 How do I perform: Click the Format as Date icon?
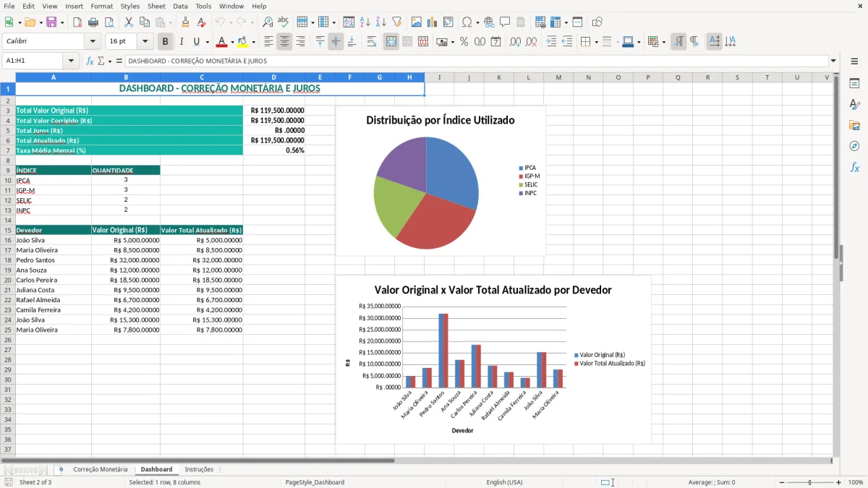tap(495, 42)
